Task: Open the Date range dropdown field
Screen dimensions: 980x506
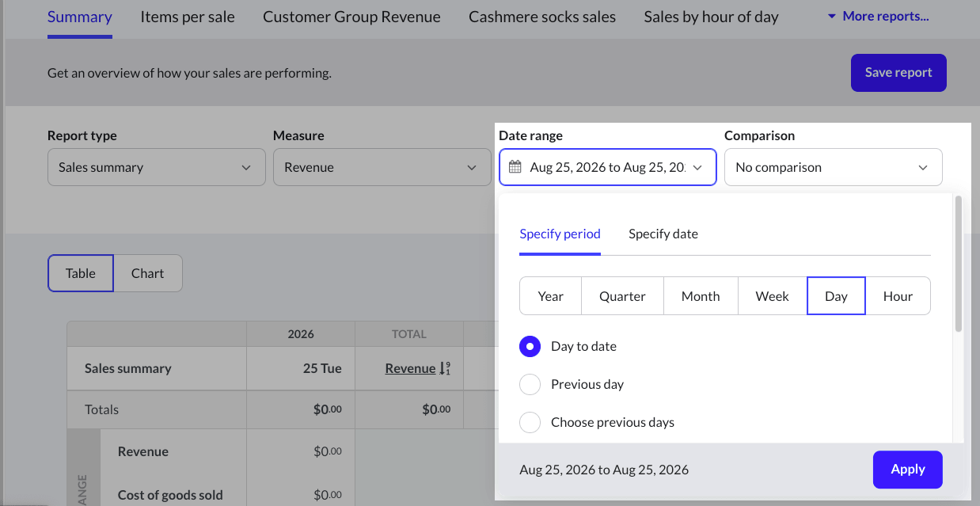Action: click(608, 167)
